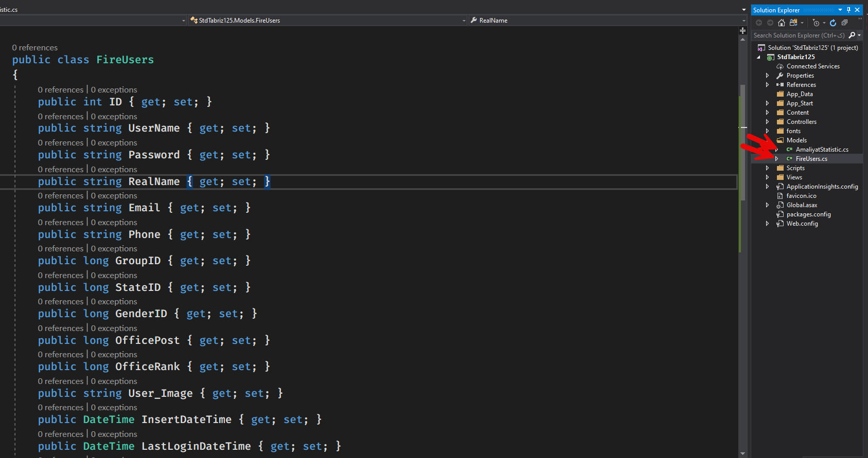Select AmaliyatStatistic.cs file in the tree
868x458 pixels.
pos(822,150)
